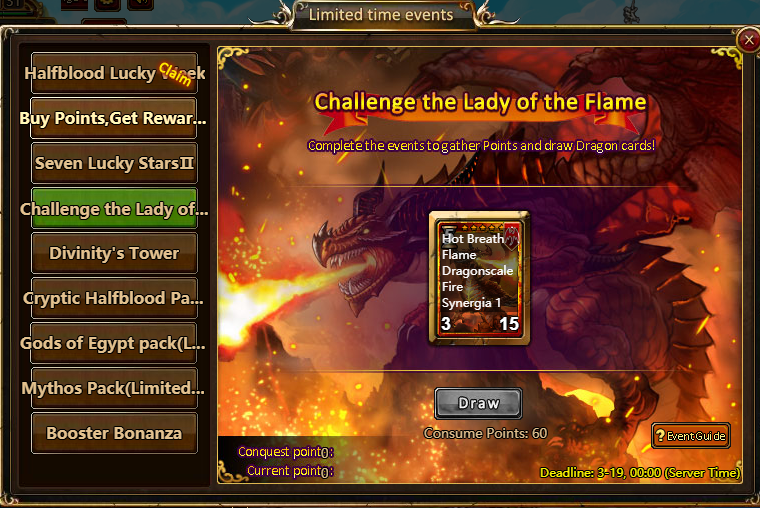
Task: Open Gods of Egypt pack event
Action: point(114,343)
